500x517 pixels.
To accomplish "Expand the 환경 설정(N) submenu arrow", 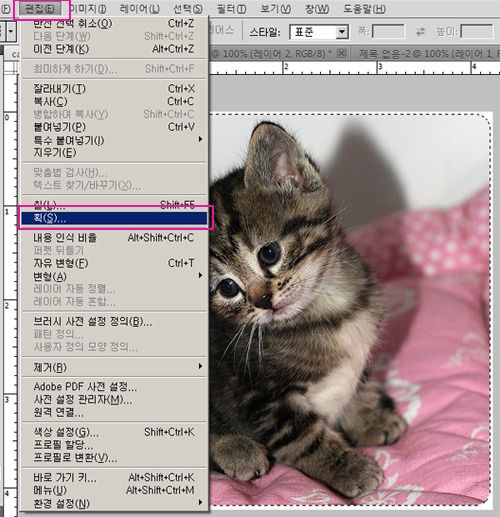I will pyautogui.click(x=200, y=502).
